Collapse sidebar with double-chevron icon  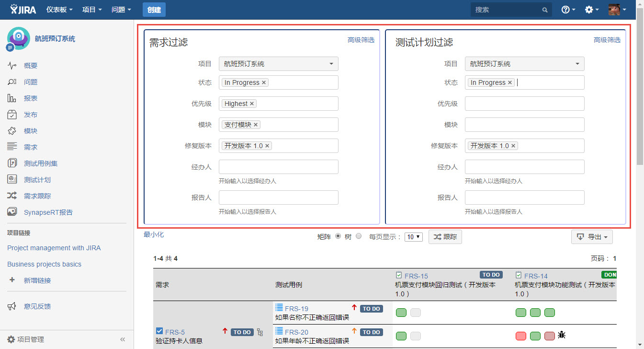[123, 339]
